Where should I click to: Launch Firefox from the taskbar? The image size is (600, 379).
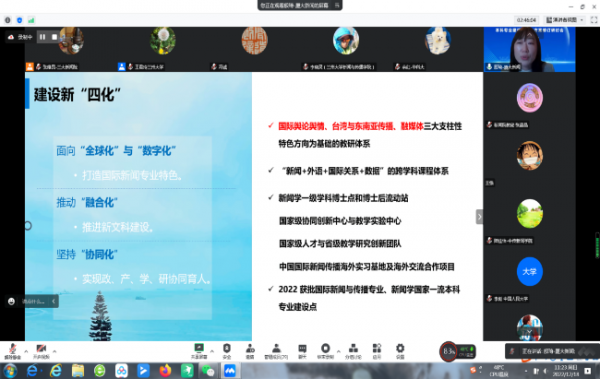pos(165,371)
